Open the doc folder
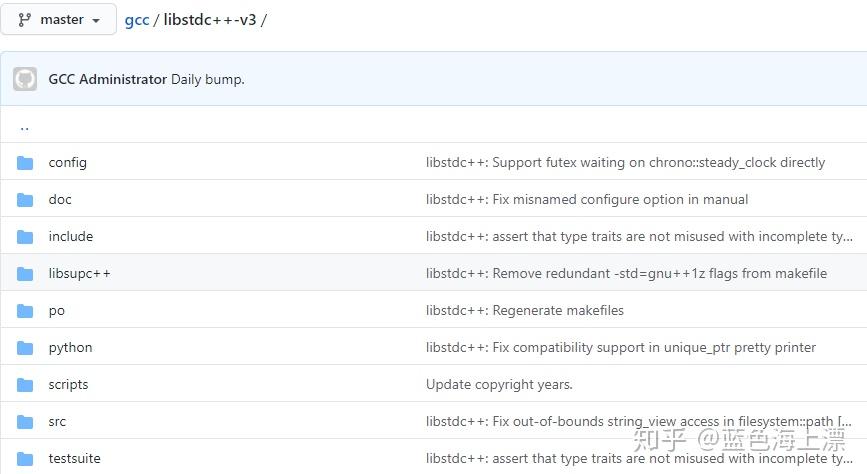This screenshot has height=474, width=867. tap(60, 199)
